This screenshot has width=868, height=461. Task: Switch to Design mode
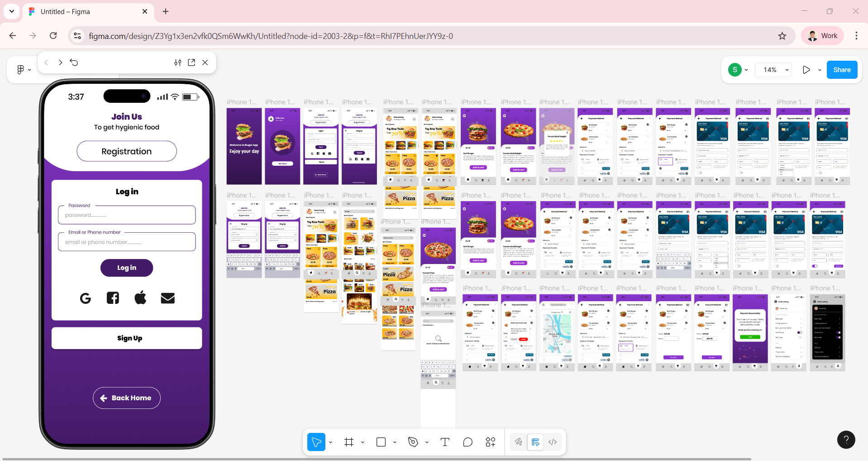point(535,442)
